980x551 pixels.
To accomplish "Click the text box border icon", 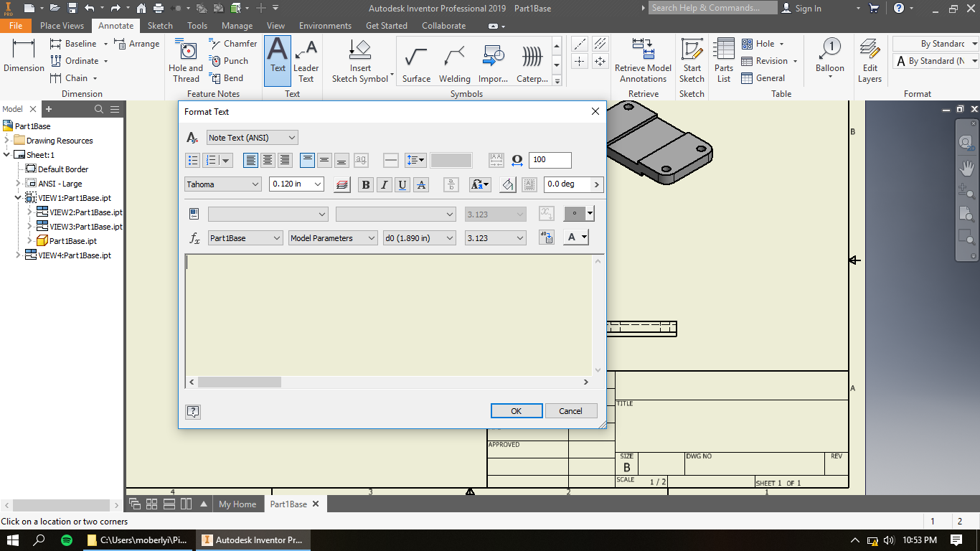I will pyautogui.click(x=529, y=184).
